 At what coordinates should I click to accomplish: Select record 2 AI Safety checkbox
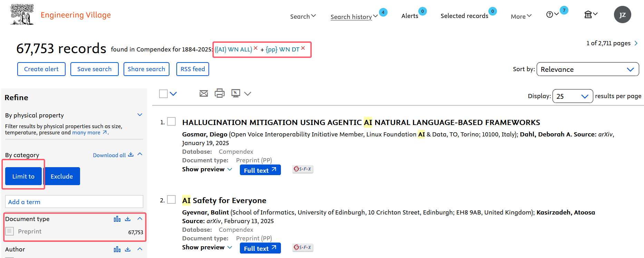pos(172,200)
